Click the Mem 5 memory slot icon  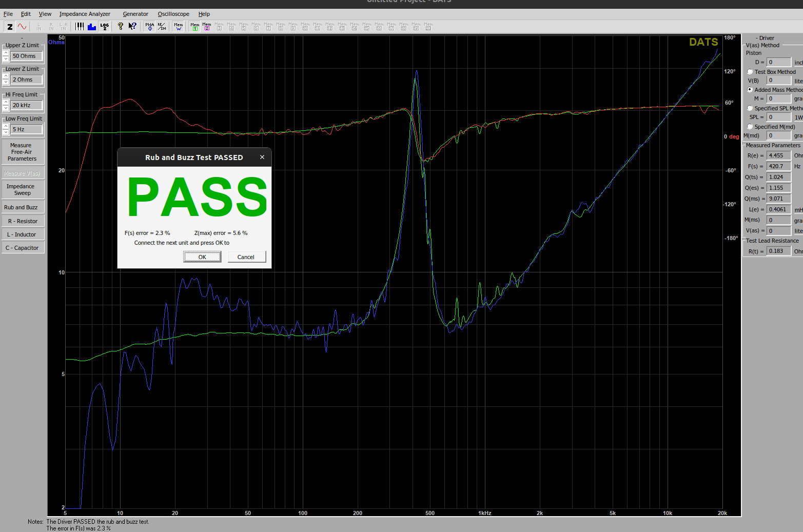point(244,26)
